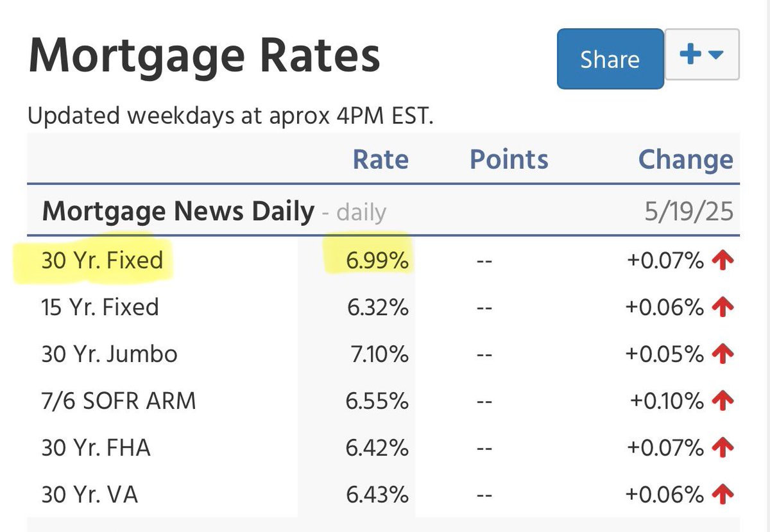This screenshot has height=532, width=770.
Task: Select the Mortgage News Daily heading
Action: coord(178,210)
